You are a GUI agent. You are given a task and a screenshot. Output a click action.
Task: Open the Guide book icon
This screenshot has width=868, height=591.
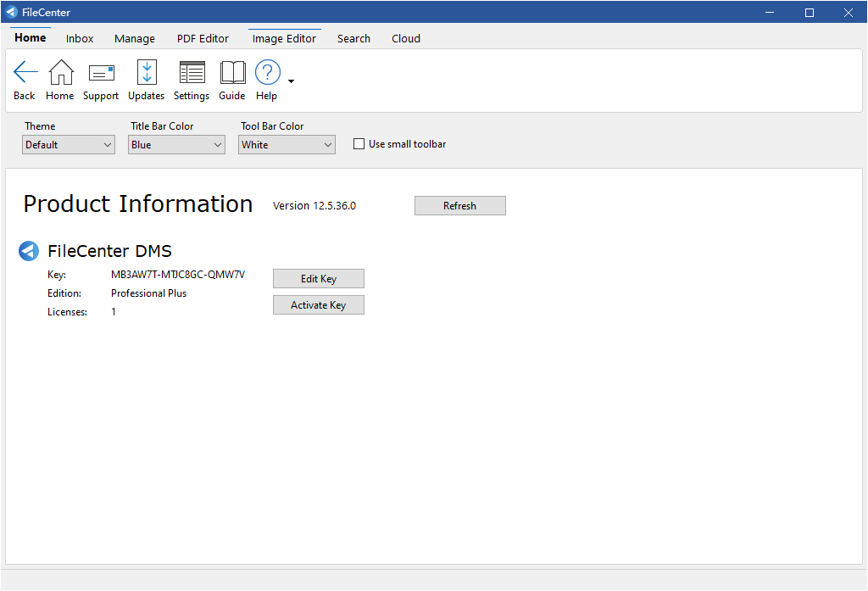tap(232, 72)
